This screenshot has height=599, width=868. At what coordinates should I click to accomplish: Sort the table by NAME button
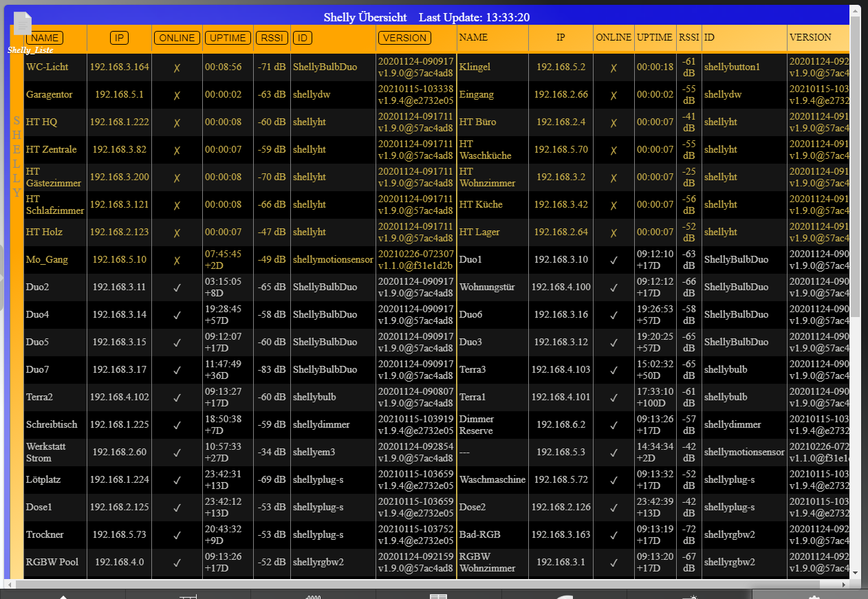(x=45, y=38)
